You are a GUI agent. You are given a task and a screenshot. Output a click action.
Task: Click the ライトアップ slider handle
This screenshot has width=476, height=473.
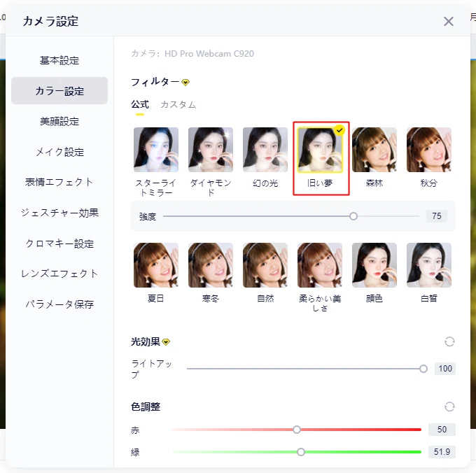coord(423,369)
